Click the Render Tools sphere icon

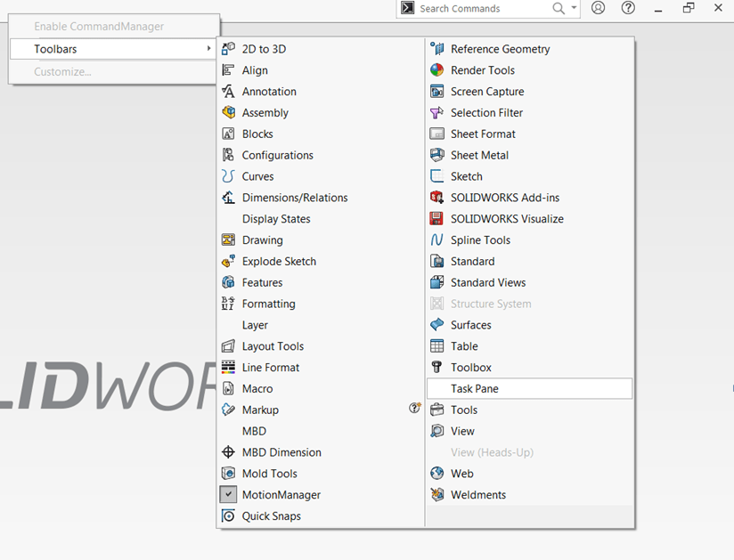(436, 70)
